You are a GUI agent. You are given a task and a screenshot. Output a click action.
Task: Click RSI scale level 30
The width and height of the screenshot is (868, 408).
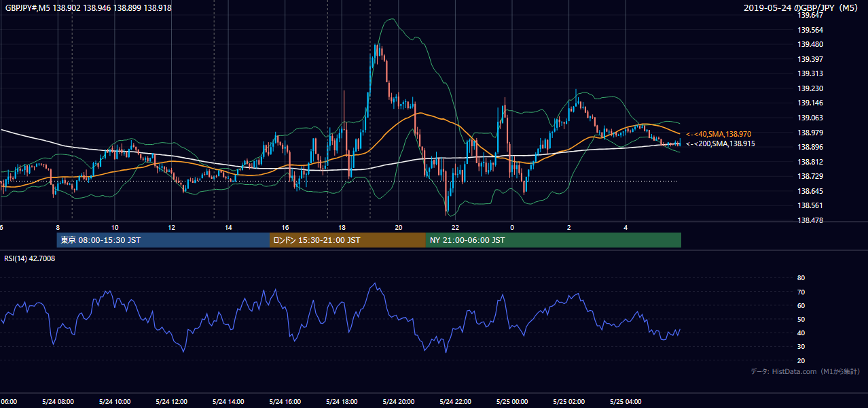coord(801,347)
